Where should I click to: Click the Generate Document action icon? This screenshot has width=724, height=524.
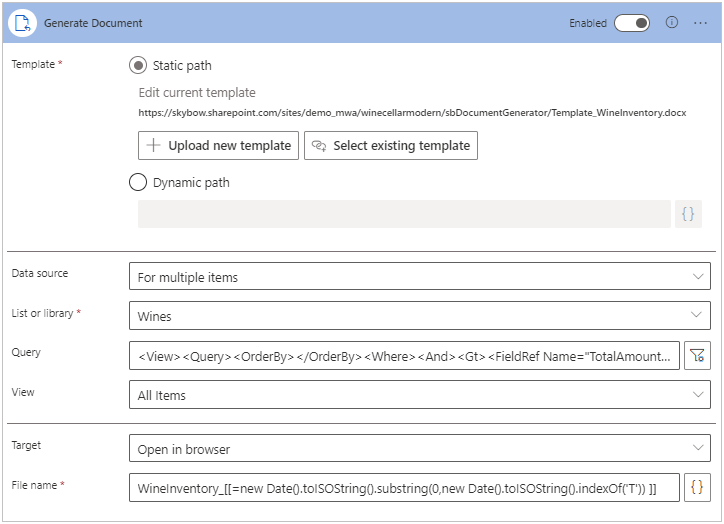22,22
